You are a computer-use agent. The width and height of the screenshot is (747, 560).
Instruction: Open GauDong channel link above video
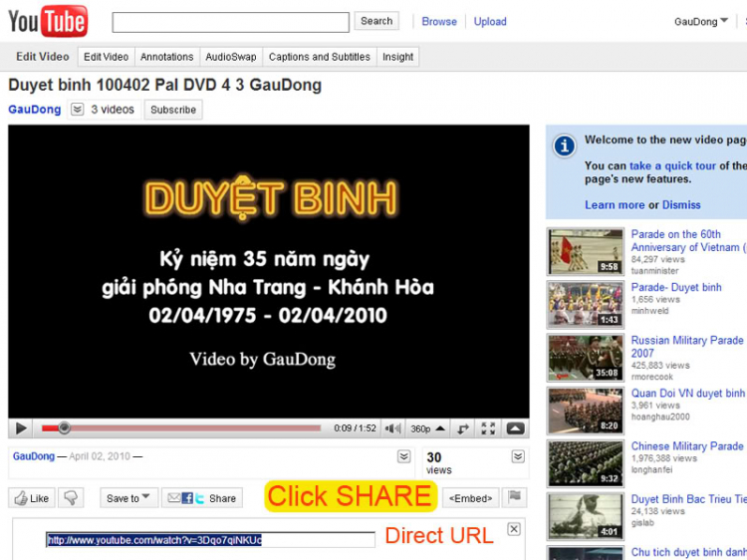[34, 110]
